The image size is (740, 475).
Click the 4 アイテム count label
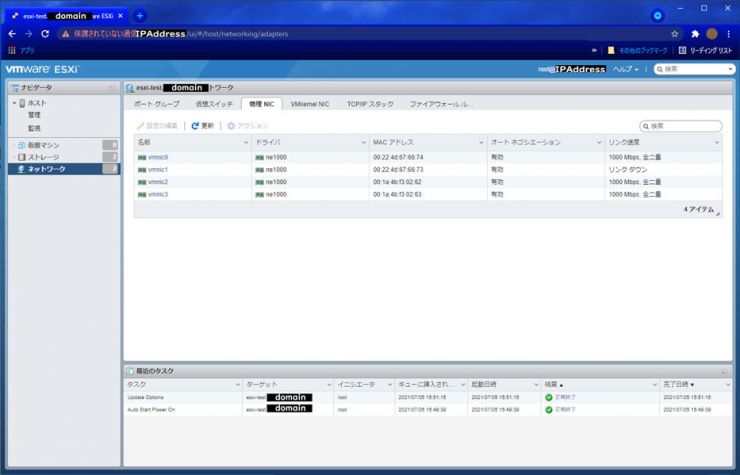(699, 209)
